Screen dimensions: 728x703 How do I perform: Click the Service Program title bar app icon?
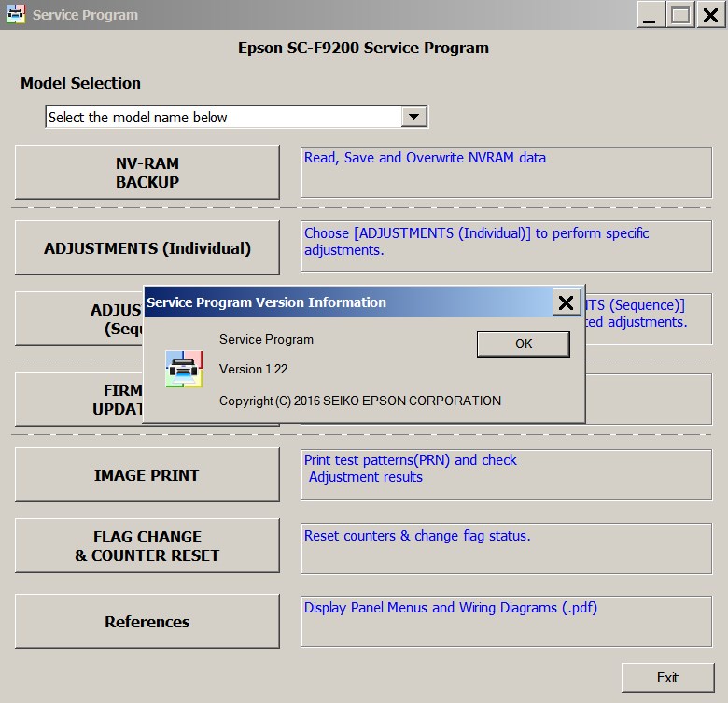pyautogui.click(x=15, y=14)
